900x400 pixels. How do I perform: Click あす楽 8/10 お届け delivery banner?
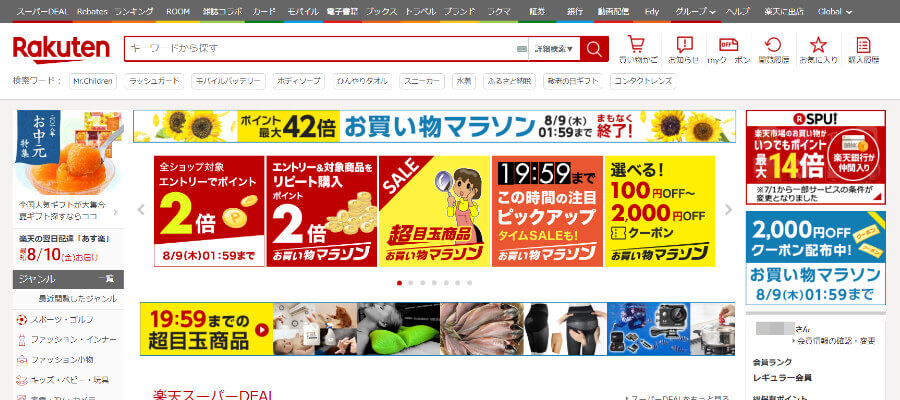(x=68, y=248)
